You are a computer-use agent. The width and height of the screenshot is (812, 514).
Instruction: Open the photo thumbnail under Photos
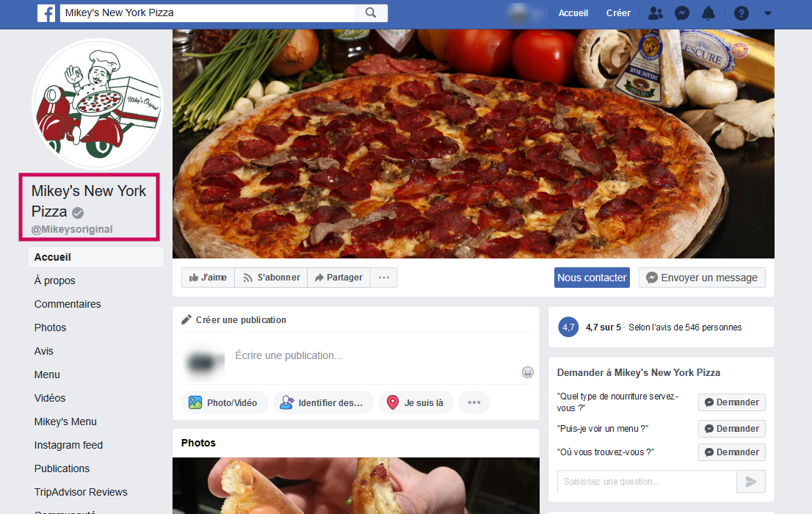(x=356, y=485)
